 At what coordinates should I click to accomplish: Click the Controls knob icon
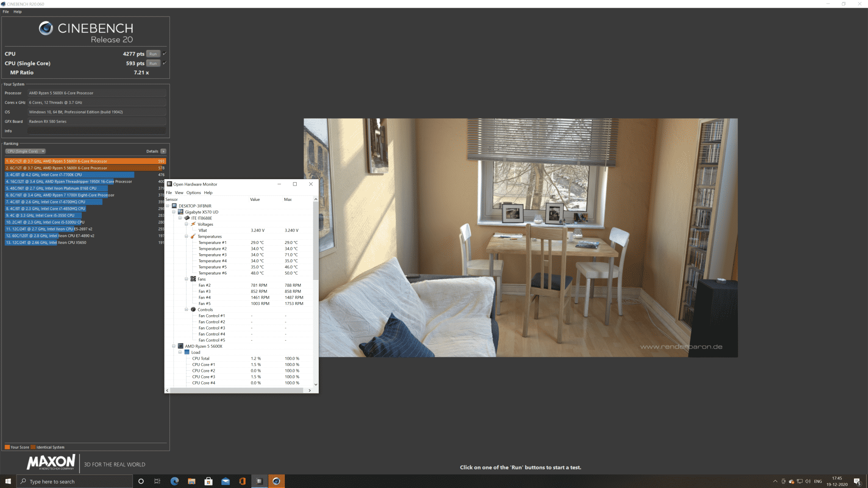coord(193,310)
